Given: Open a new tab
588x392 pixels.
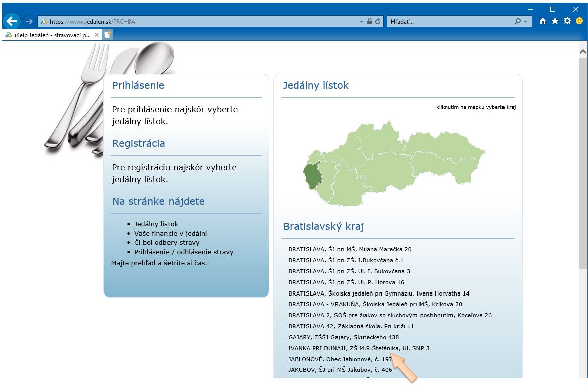Looking at the screenshot, I should (108, 35).
